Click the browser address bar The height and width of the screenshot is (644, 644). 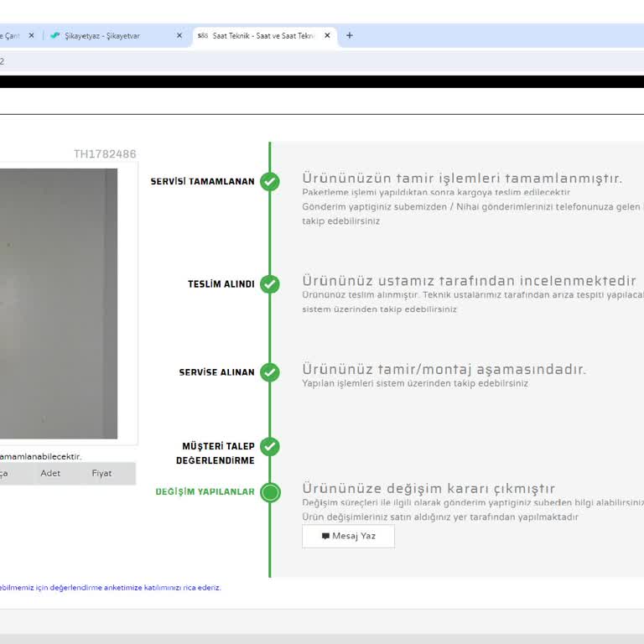point(322,61)
